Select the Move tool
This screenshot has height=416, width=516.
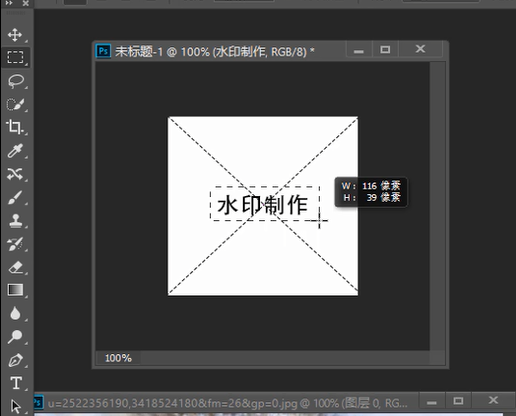pos(15,35)
